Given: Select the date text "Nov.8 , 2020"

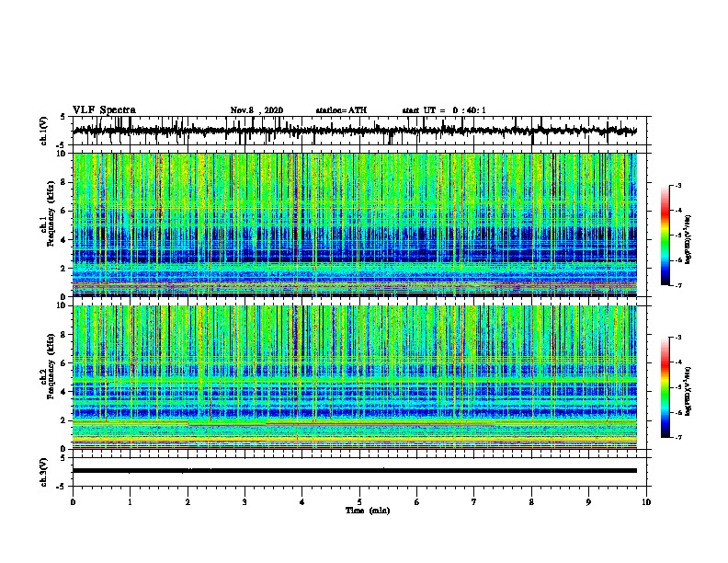Looking at the screenshot, I should pyautogui.click(x=256, y=110).
